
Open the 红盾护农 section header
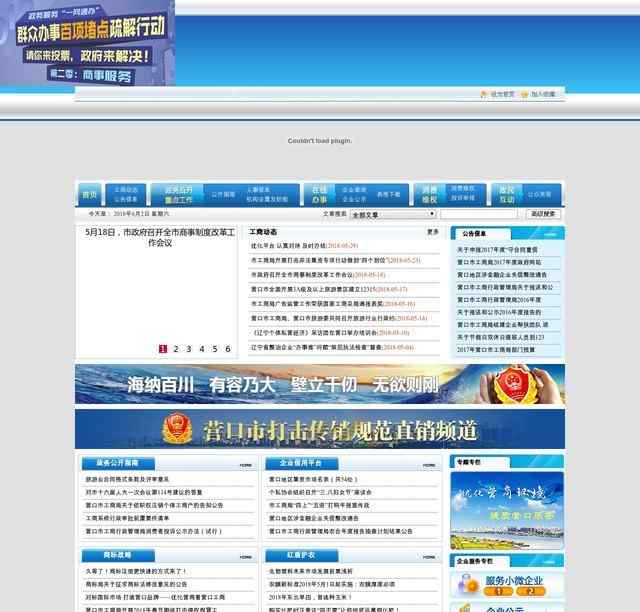click(301, 556)
